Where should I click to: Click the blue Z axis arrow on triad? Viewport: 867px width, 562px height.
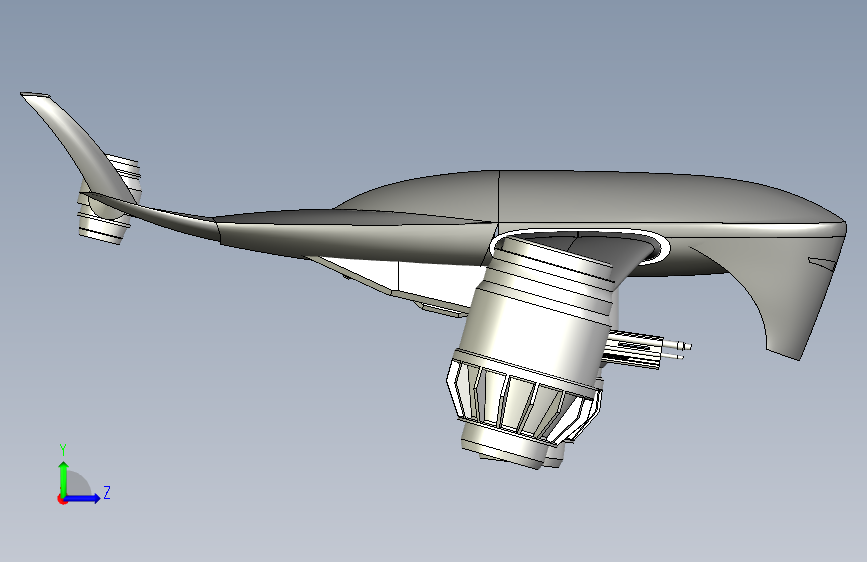[83, 498]
